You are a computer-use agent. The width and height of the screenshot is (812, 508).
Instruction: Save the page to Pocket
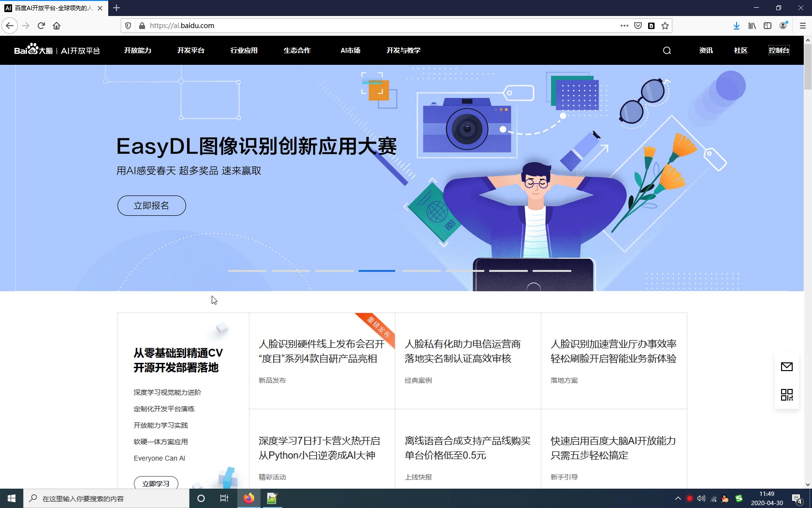coord(638,26)
